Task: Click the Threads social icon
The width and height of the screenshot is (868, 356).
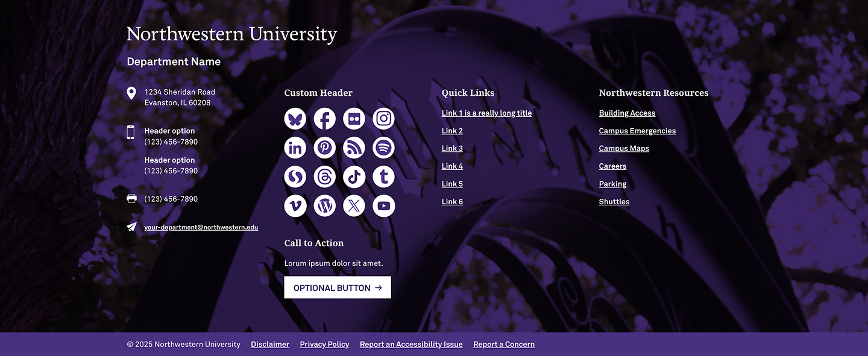Action: (325, 177)
